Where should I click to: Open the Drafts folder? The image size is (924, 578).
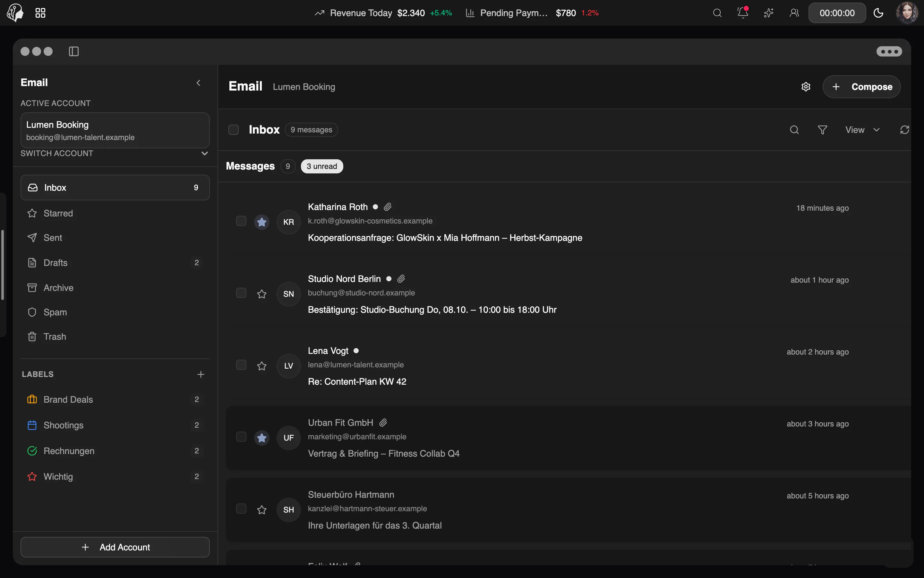pyautogui.click(x=115, y=263)
